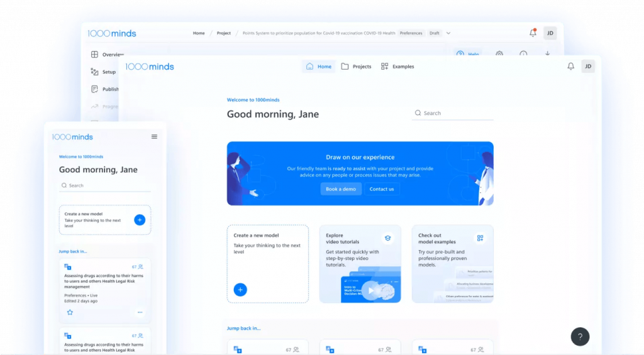The image size is (644, 355).
Task: Click model icon on second bottom project card
Action: point(330,350)
